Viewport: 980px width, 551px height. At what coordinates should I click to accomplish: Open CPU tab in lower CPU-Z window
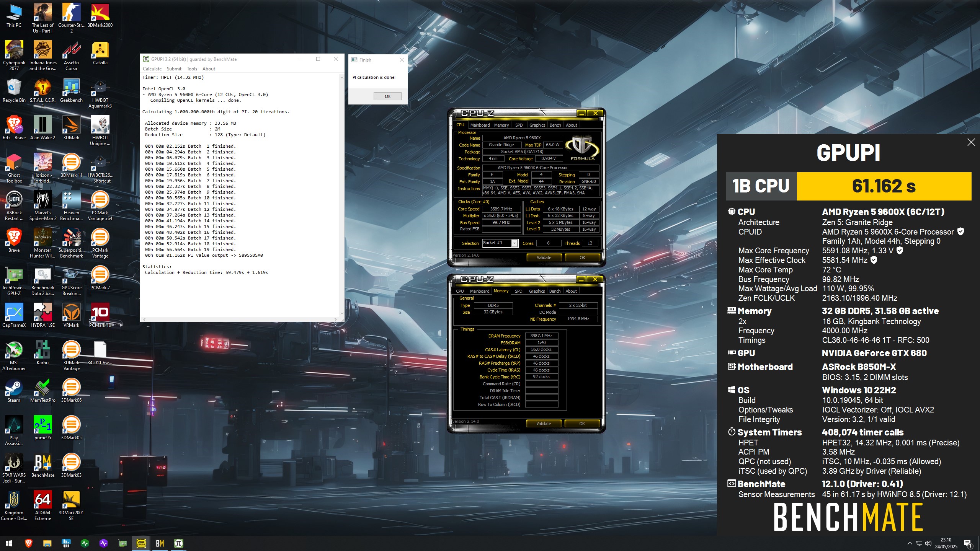click(460, 291)
